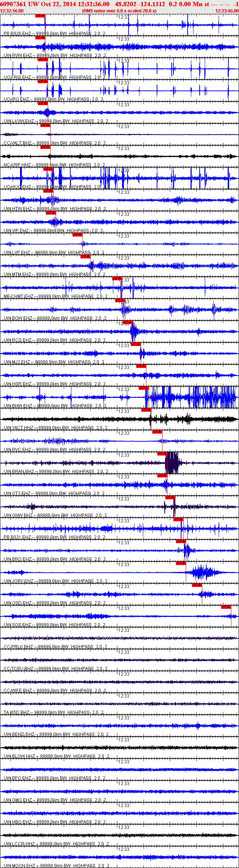Click the end time 12:33:46.00 label
This screenshot has width=239, height=868.
pos(227,11)
